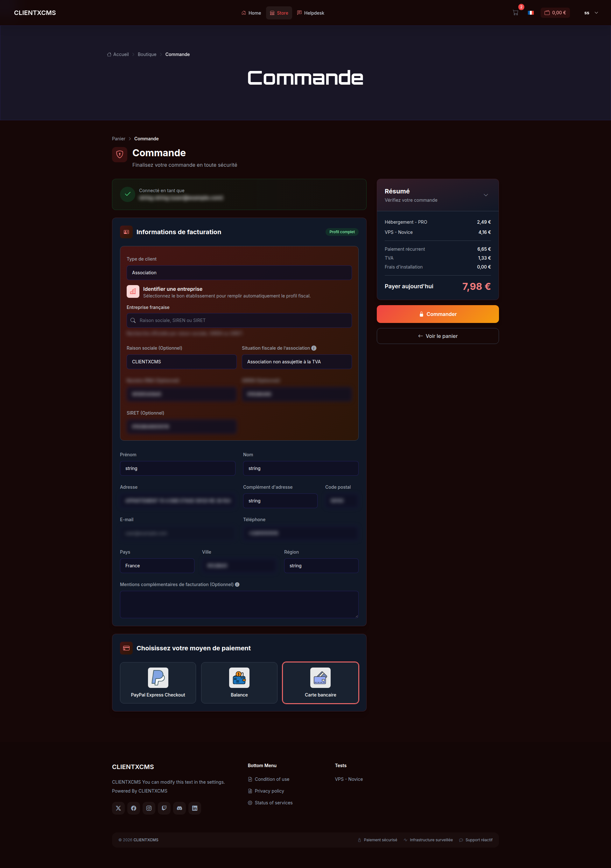Screen dimensions: 611x868
Task: Open Privacy policy footer link
Action: [x=266, y=791]
